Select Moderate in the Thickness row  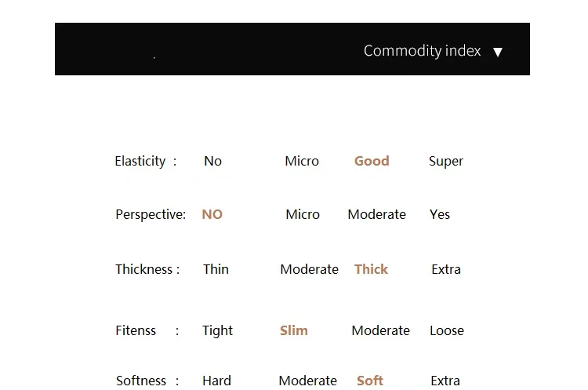pos(310,269)
